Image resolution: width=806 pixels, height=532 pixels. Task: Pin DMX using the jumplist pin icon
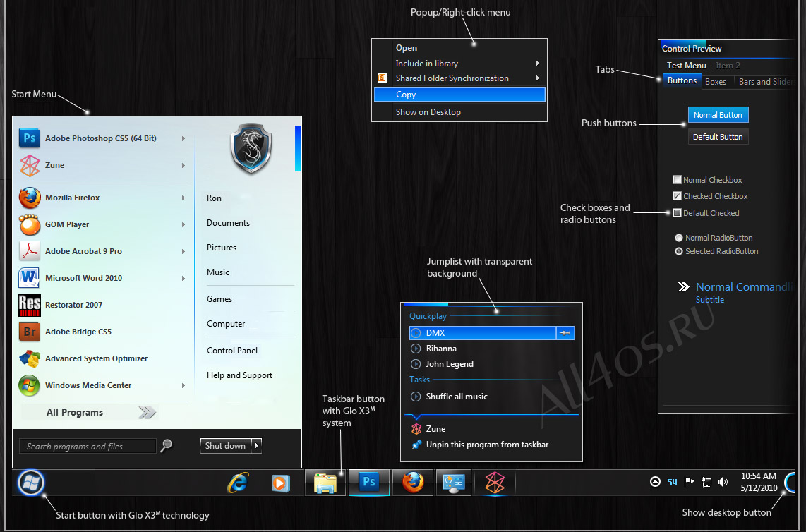point(565,333)
